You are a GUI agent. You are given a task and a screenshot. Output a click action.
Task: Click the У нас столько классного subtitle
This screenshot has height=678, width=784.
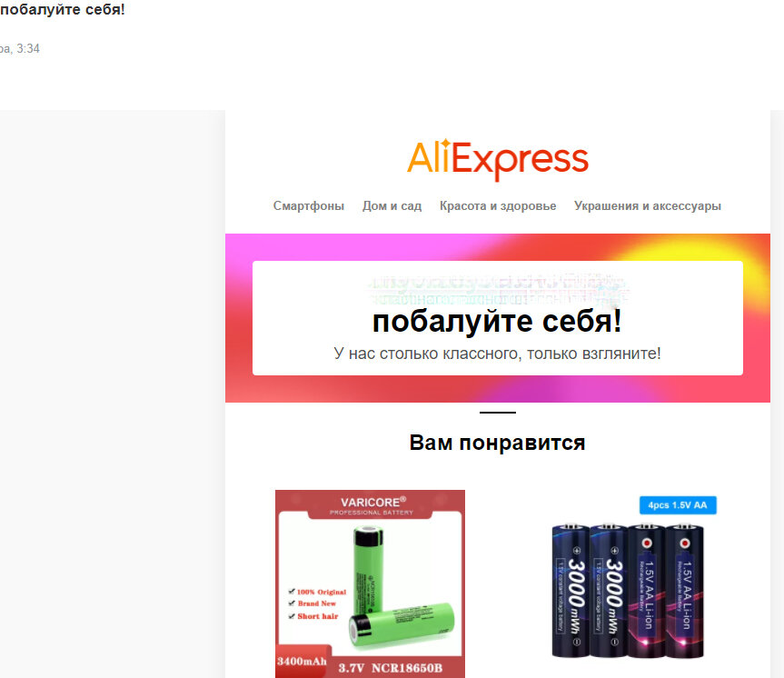coord(498,354)
